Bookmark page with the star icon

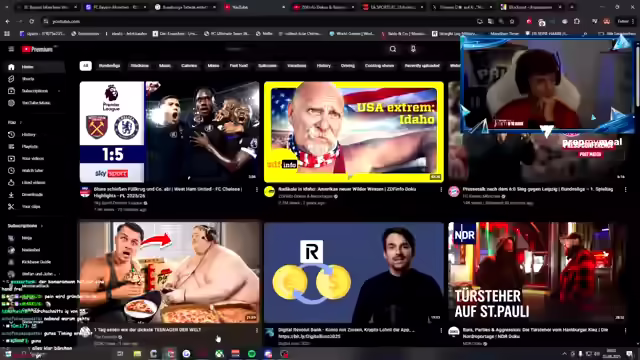(512, 21)
